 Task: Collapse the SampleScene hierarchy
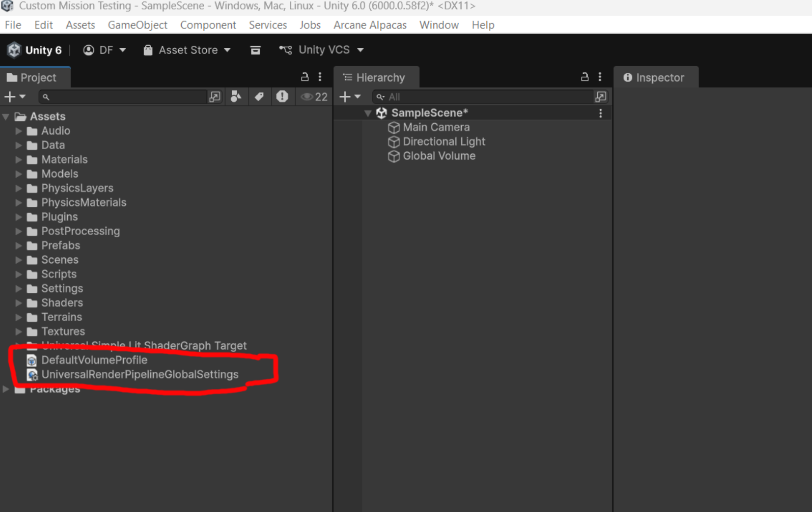368,113
